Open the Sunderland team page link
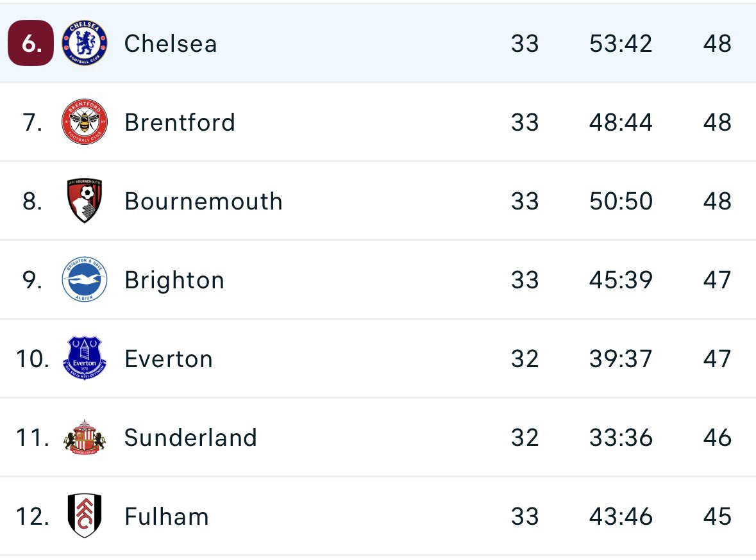The width and height of the screenshot is (756, 560). point(190,438)
